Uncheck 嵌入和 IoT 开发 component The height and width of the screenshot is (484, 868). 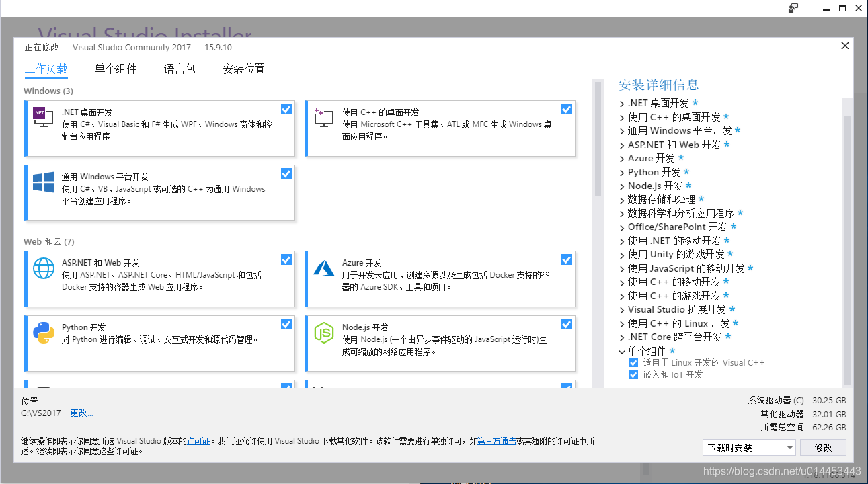pos(633,375)
